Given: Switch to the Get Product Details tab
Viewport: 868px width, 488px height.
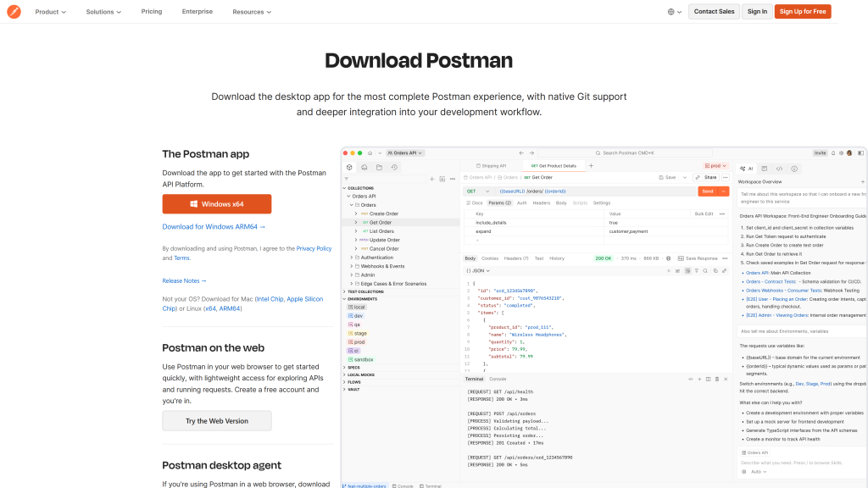Looking at the screenshot, I should (x=554, y=165).
